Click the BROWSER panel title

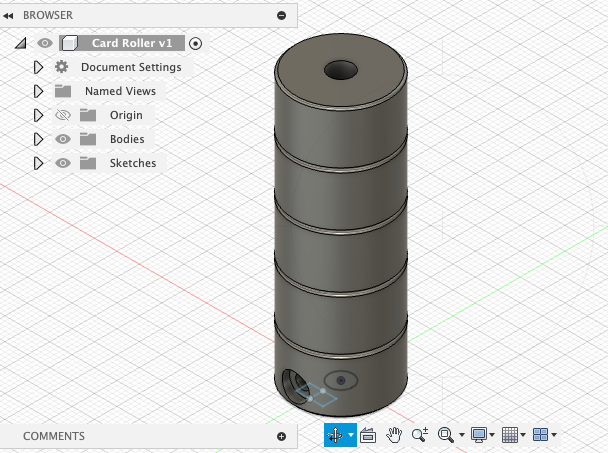click(x=48, y=16)
